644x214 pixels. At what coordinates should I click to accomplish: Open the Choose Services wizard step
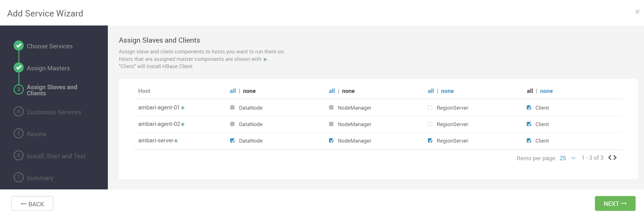pos(50,46)
